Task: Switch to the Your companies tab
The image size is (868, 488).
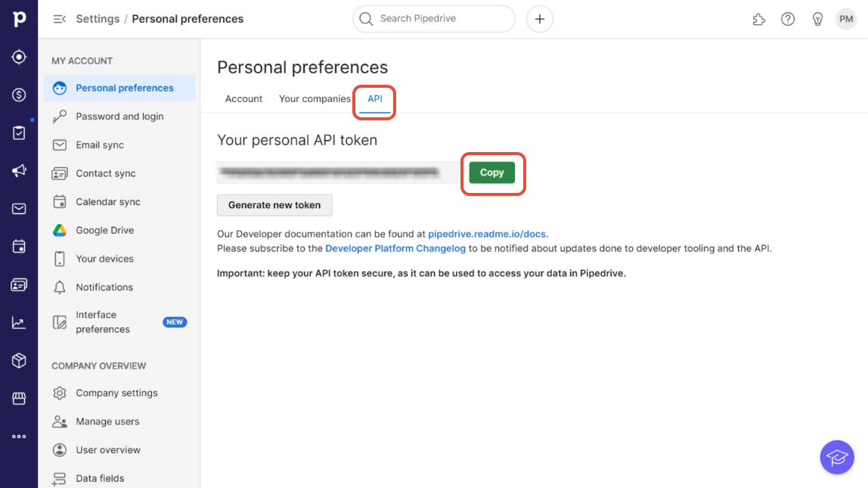Action: point(315,99)
